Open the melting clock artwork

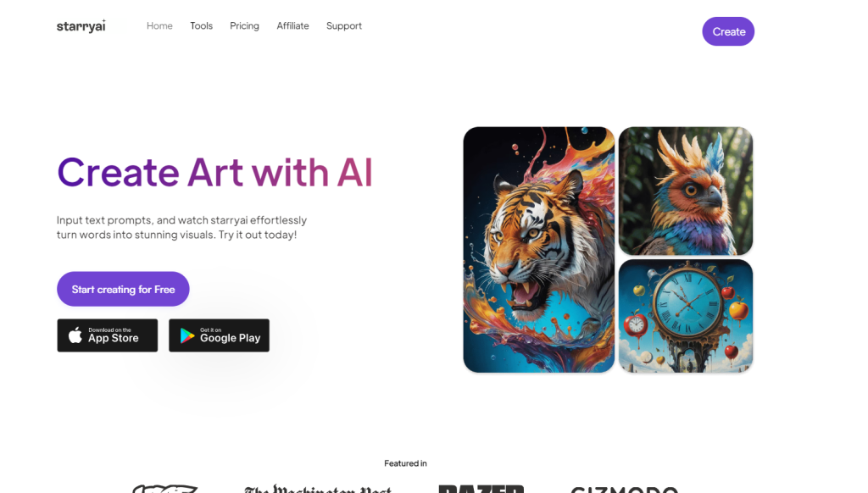click(685, 316)
